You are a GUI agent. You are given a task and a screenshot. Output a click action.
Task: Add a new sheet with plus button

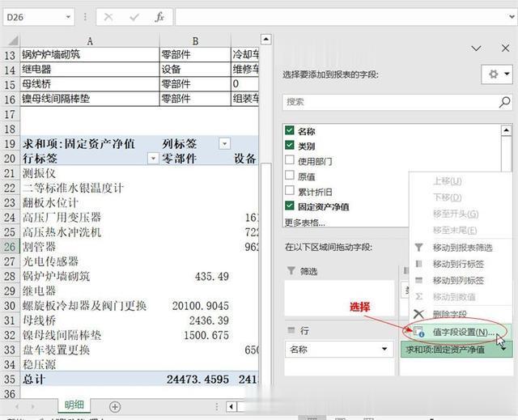point(115,407)
